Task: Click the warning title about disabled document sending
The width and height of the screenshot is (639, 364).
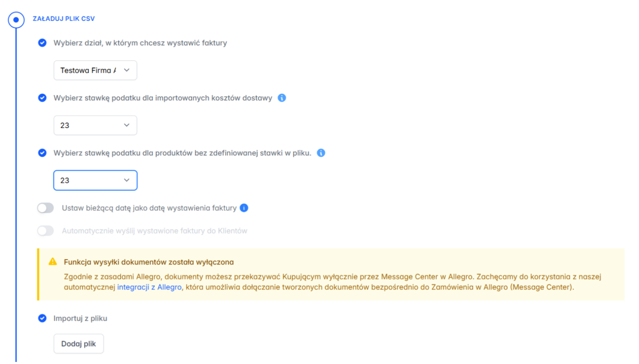Action: click(149, 262)
